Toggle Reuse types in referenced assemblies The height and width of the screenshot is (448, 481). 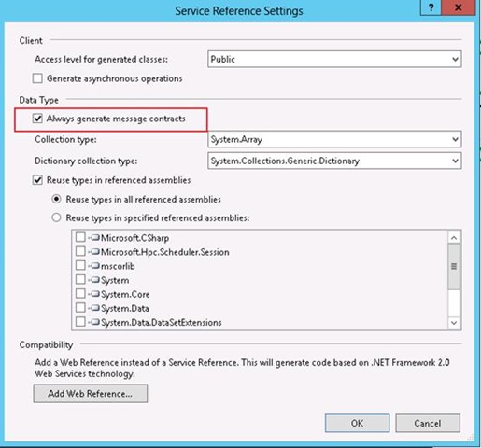pos(37,180)
